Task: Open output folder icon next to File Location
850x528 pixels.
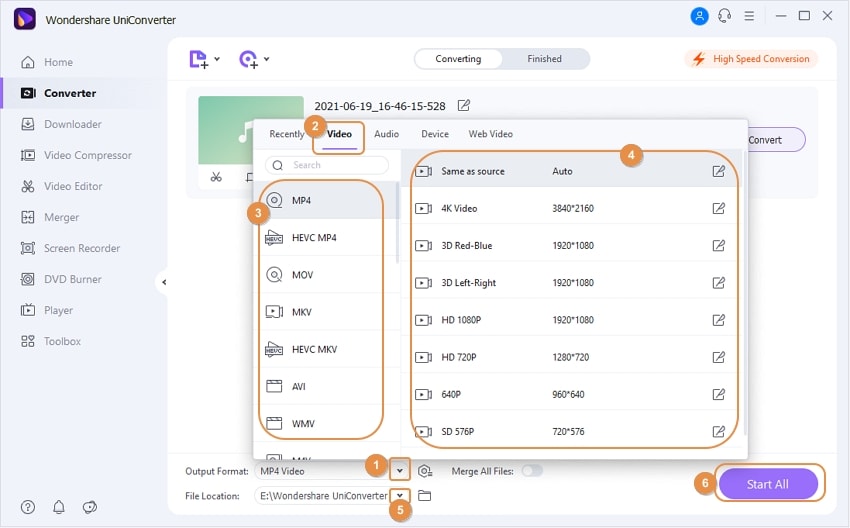Action: pyautogui.click(x=424, y=495)
